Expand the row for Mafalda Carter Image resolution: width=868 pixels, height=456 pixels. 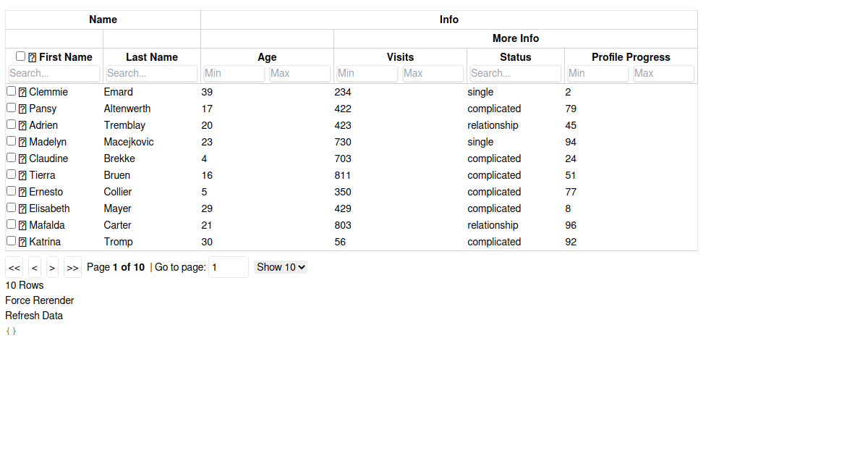pos(24,224)
